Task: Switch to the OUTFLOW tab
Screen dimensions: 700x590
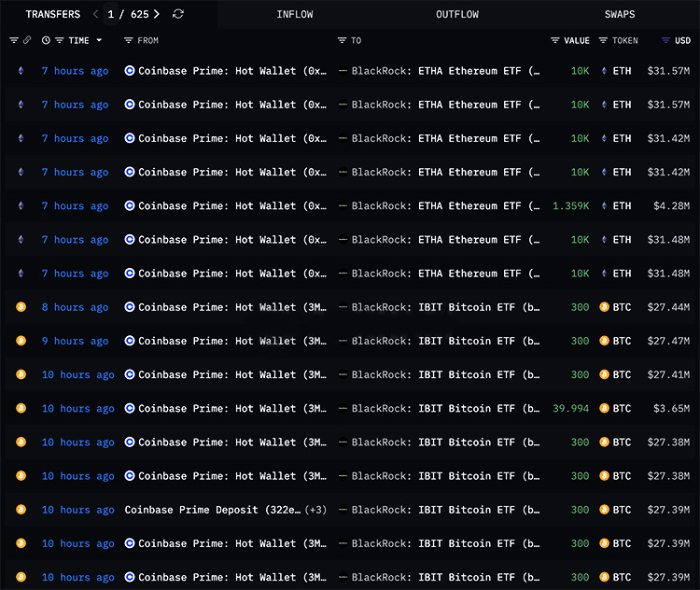Action: point(457,14)
